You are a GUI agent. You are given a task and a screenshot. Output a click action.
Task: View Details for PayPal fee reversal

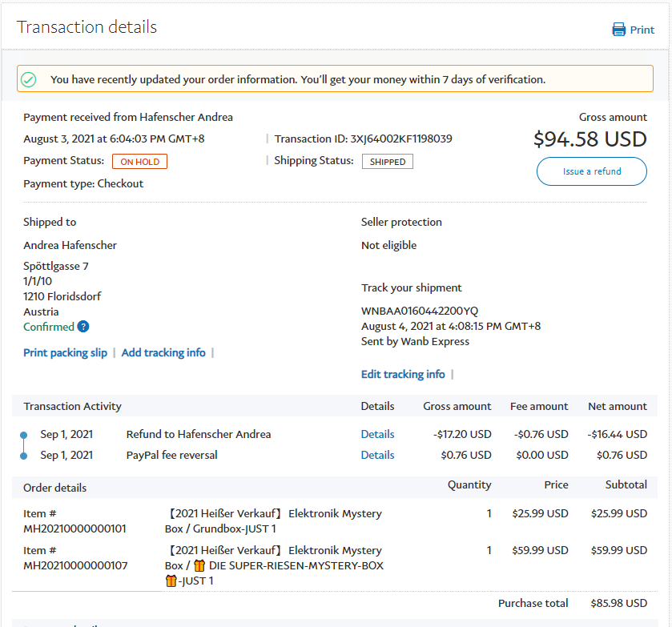point(377,455)
